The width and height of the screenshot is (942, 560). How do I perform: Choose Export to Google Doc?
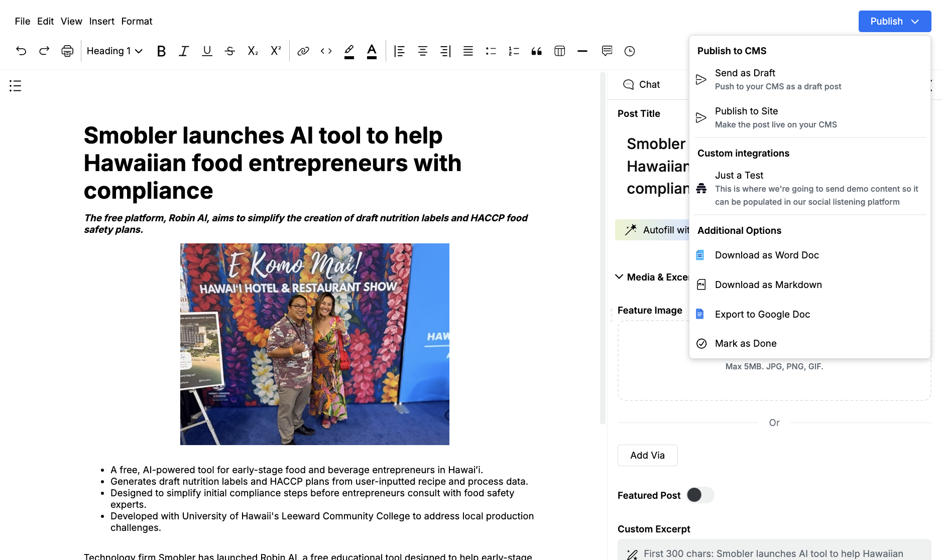click(x=809, y=314)
